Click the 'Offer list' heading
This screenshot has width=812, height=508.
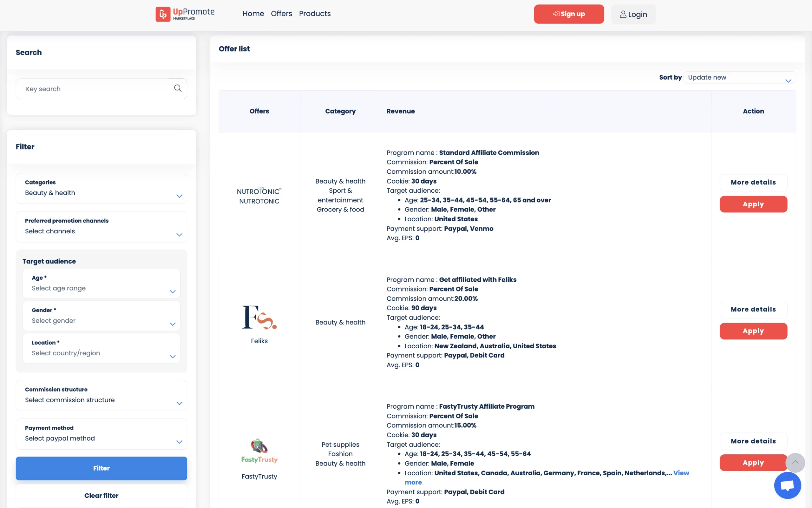(234, 49)
